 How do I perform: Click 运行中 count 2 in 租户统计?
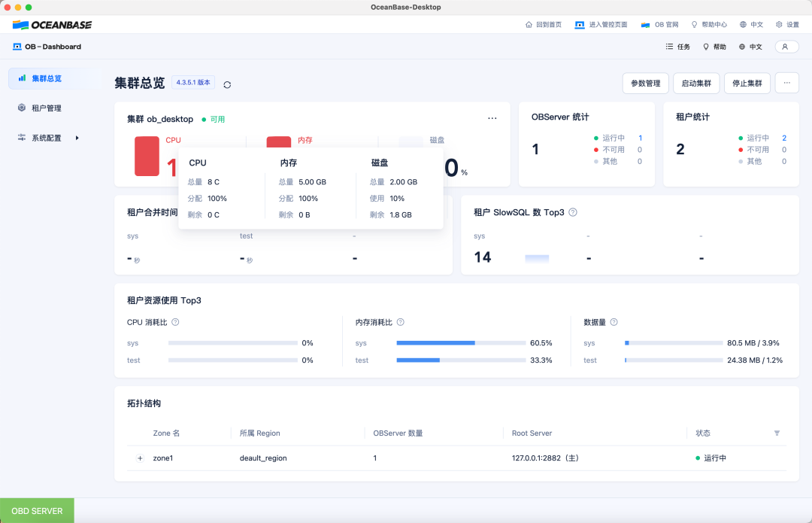784,138
